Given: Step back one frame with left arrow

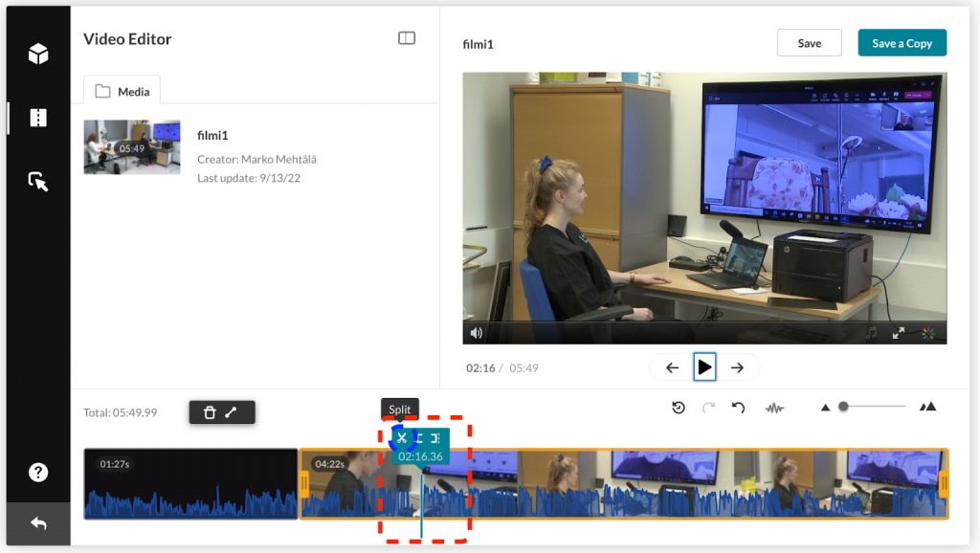Looking at the screenshot, I should [x=672, y=367].
